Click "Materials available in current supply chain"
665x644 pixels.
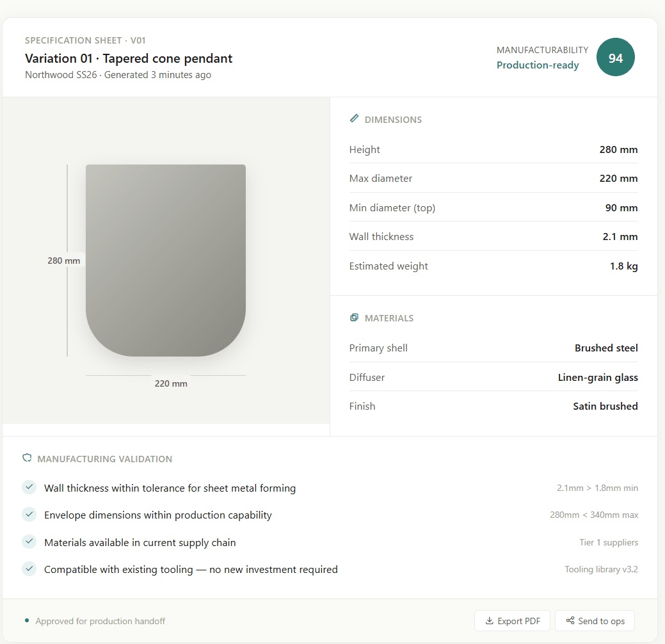(x=140, y=542)
